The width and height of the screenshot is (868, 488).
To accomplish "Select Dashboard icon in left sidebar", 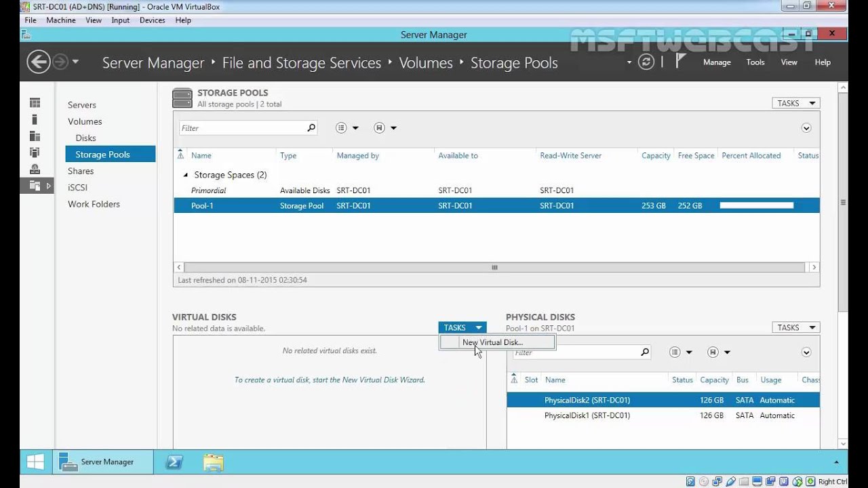I will pos(35,103).
